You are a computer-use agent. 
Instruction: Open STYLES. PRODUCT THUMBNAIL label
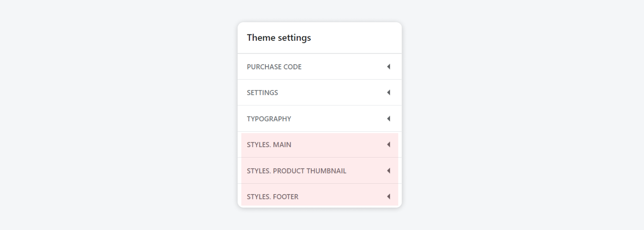[x=296, y=171]
